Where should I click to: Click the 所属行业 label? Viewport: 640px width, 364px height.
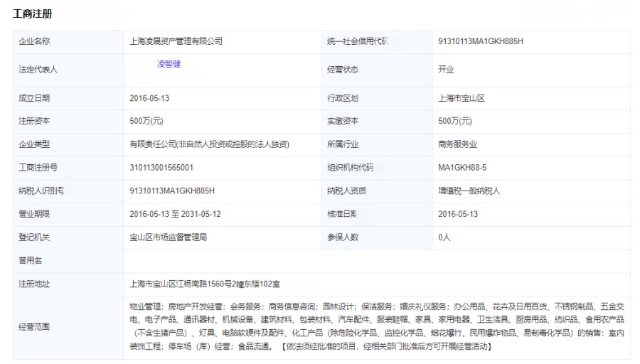(x=343, y=144)
